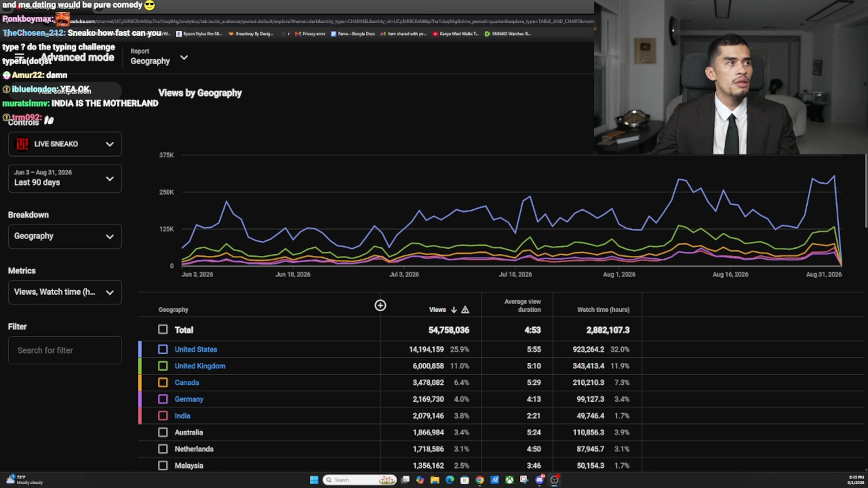Click in the Search for filter field
The image size is (868, 488).
65,350
